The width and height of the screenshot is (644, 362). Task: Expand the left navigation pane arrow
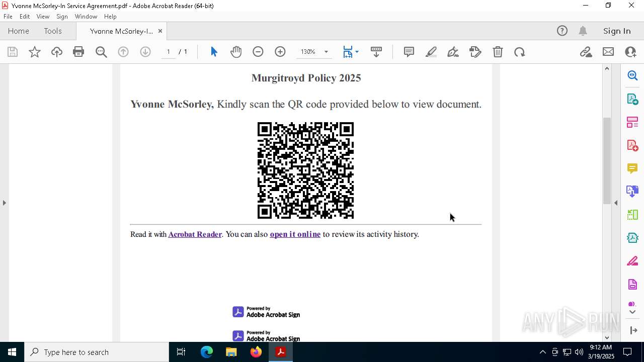tap(5, 203)
